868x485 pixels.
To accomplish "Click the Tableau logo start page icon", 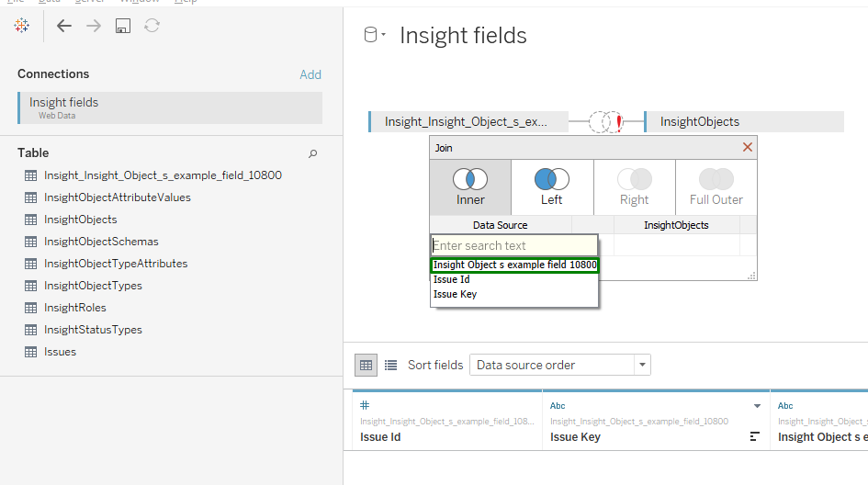I will pyautogui.click(x=21, y=26).
